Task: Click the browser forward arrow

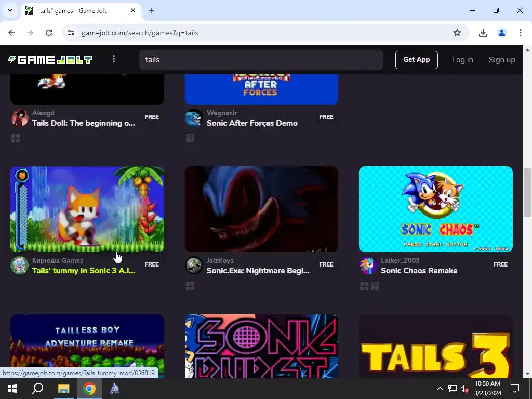Action: pos(30,33)
